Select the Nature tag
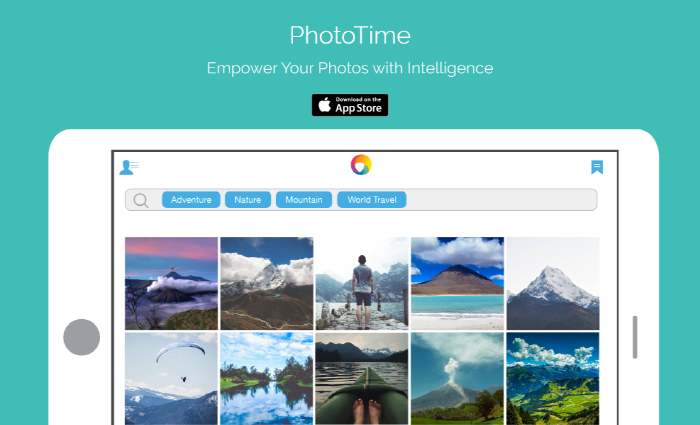This screenshot has width=700, height=425. 248,200
